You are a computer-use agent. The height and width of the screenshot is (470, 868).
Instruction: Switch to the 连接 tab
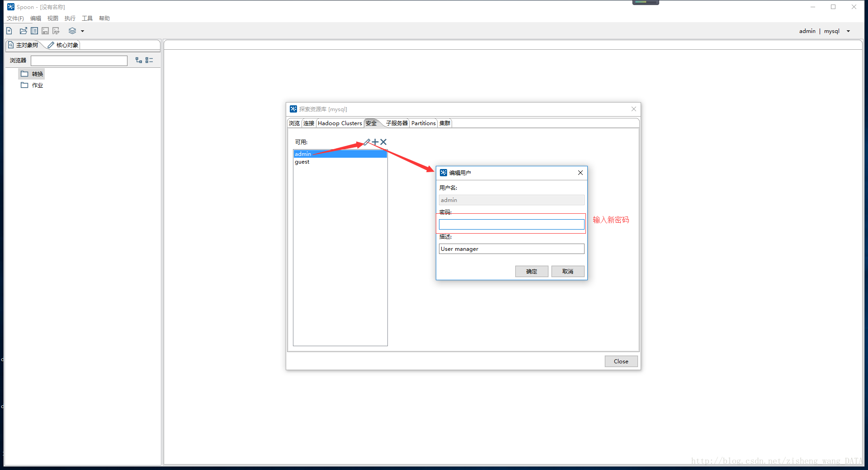pos(309,123)
